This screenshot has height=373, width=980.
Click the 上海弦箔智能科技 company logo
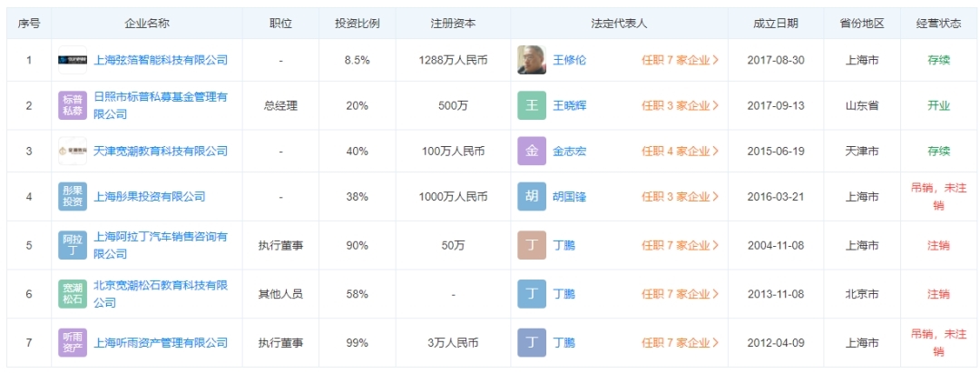pos(73,60)
